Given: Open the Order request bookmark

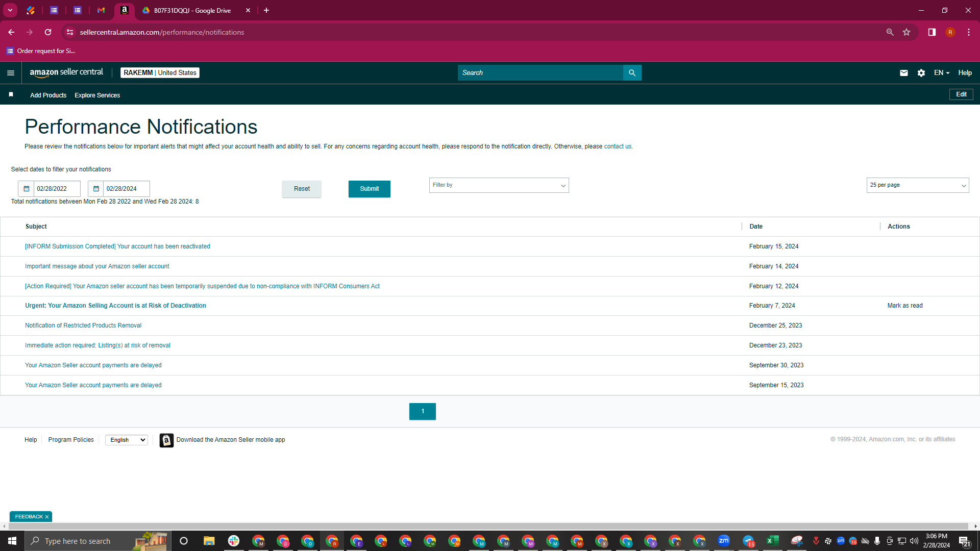Looking at the screenshot, I should (41, 51).
